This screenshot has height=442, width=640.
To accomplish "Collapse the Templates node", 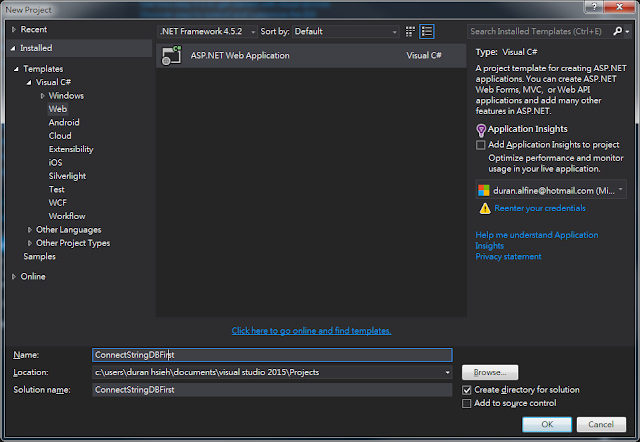I will [x=16, y=69].
